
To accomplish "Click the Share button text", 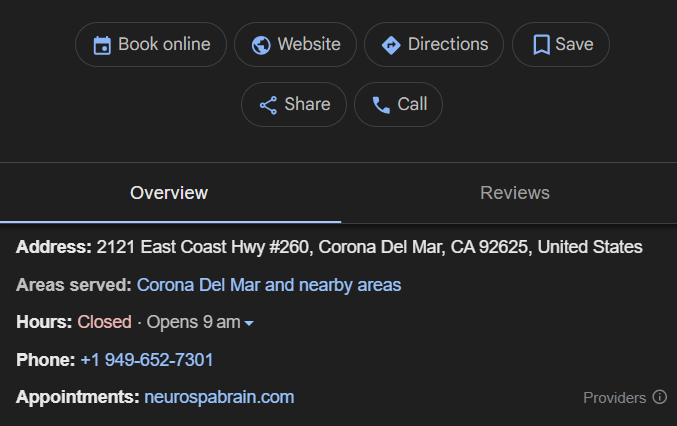I will (x=307, y=104).
